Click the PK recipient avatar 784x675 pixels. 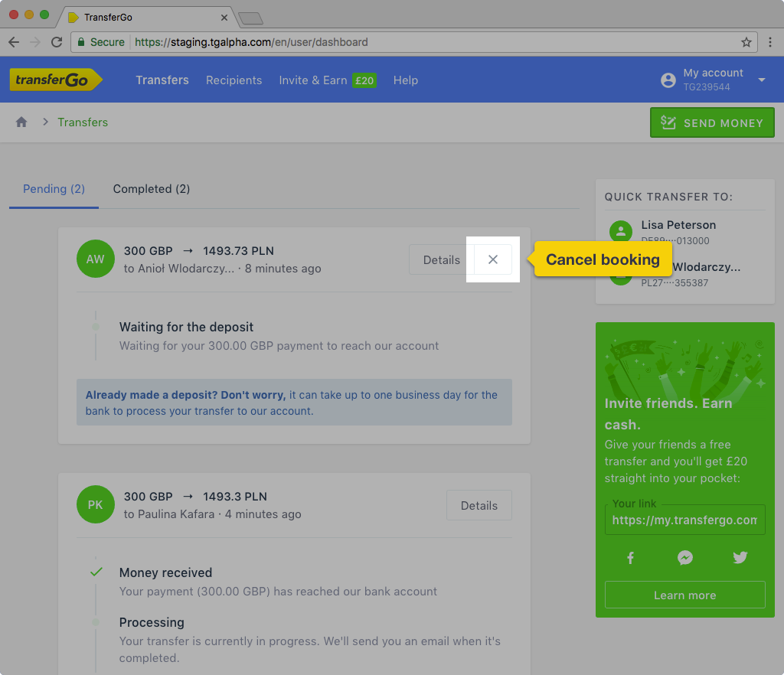pos(96,504)
